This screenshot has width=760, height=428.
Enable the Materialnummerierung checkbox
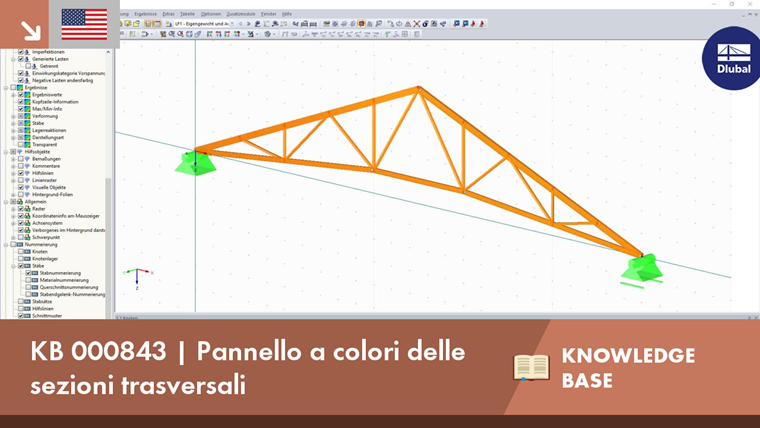28,280
